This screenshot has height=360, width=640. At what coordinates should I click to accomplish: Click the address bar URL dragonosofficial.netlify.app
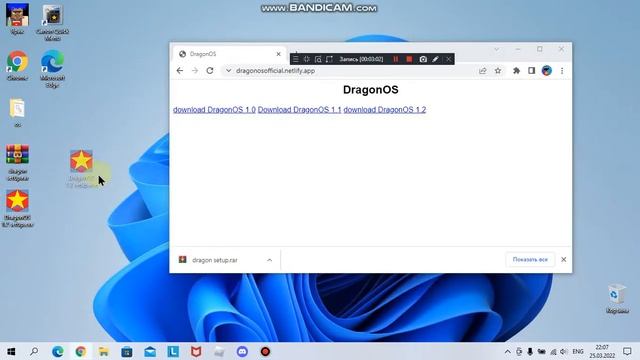276,71
